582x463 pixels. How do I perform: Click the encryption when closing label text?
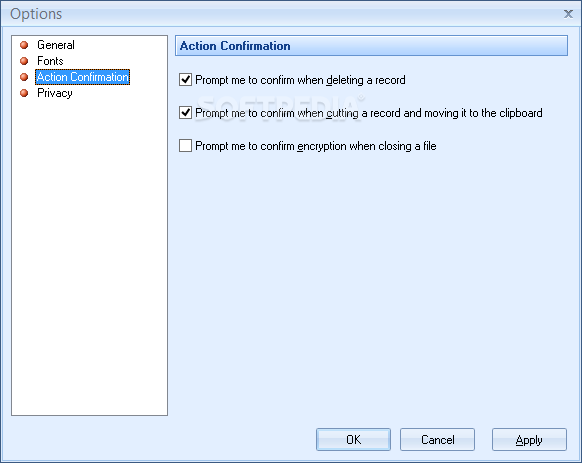pos(316,146)
